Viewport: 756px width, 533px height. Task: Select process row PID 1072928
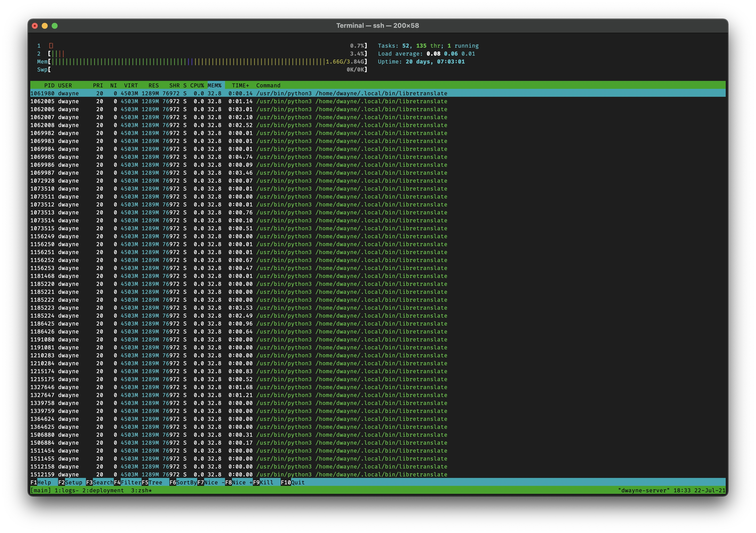tap(378, 181)
